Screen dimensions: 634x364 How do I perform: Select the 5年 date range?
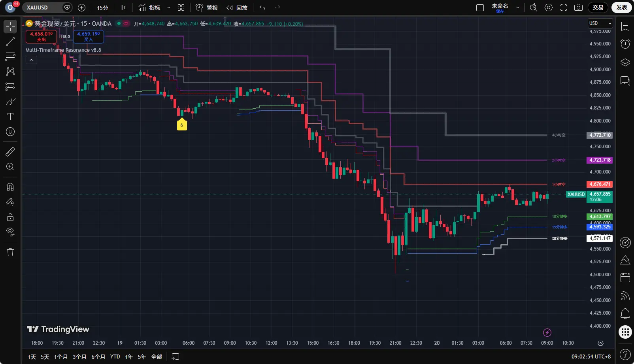click(x=142, y=357)
